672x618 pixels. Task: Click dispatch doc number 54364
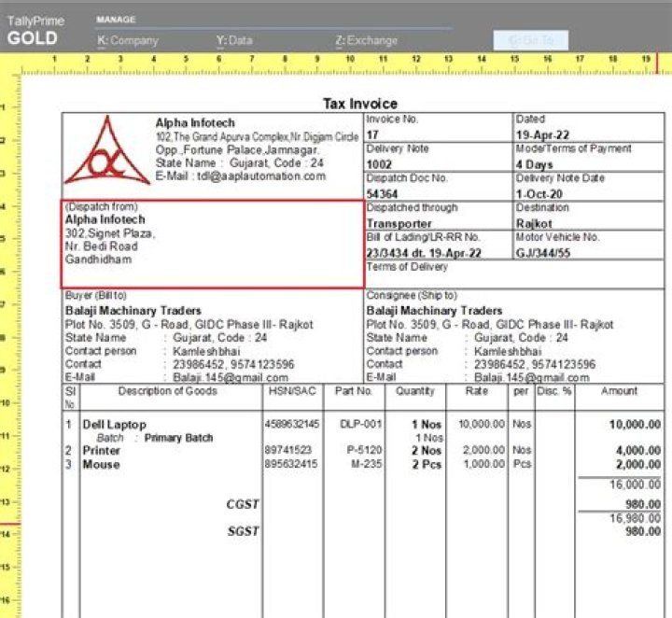[x=382, y=194]
